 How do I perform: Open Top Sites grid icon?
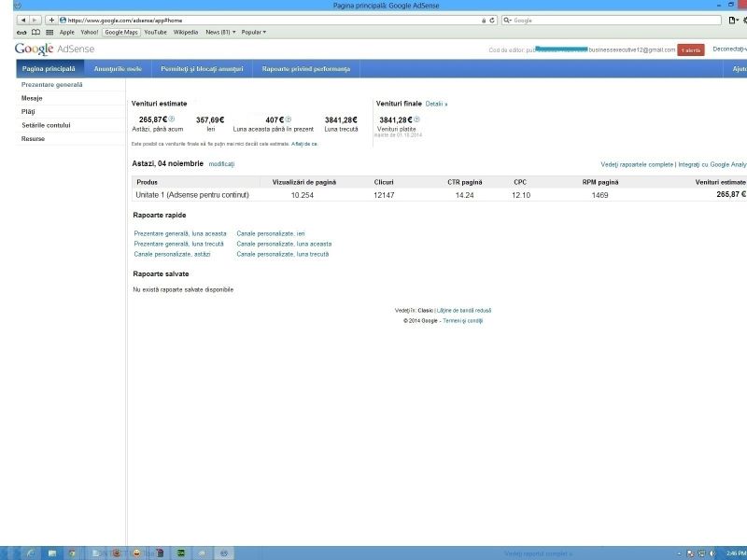[x=49, y=32]
